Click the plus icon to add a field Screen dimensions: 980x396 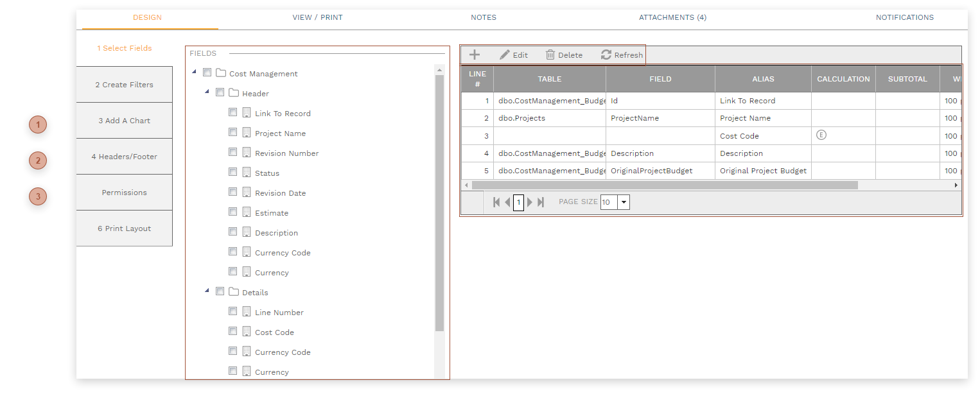[x=475, y=55]
